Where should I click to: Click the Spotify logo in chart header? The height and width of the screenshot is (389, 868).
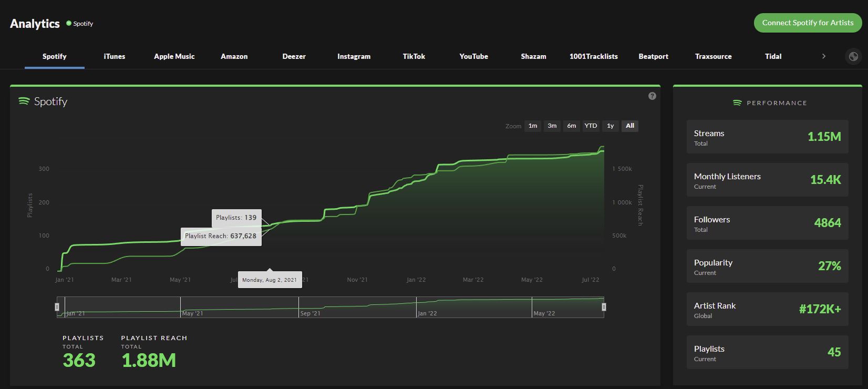24,101
